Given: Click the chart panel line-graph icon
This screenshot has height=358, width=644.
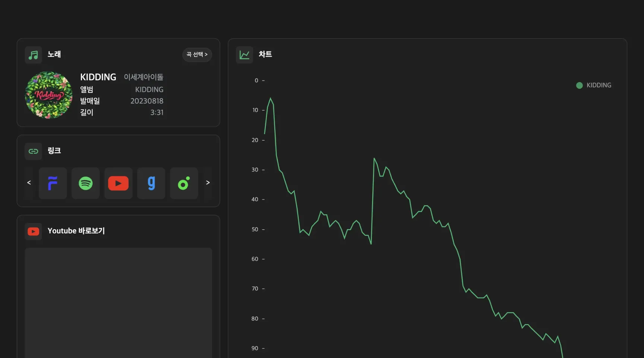Looking at the screenshot, I should click(244, 55).
